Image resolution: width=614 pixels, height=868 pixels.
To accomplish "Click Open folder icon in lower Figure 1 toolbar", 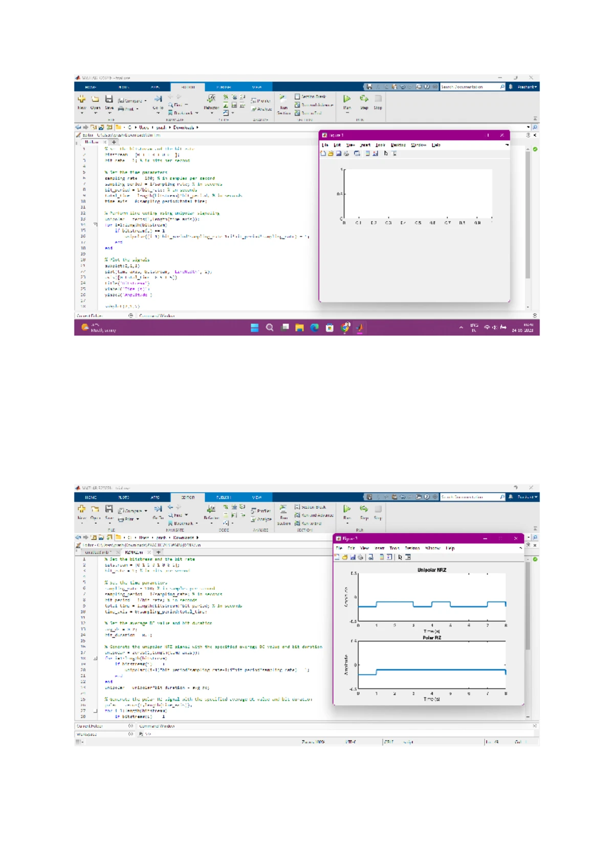I will tap(345, 557).
